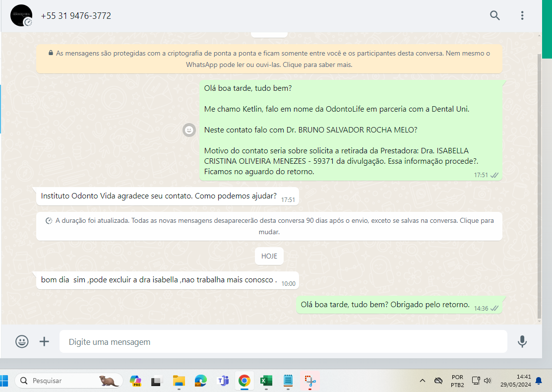Open the Windows Start menu

coord(3,381)
